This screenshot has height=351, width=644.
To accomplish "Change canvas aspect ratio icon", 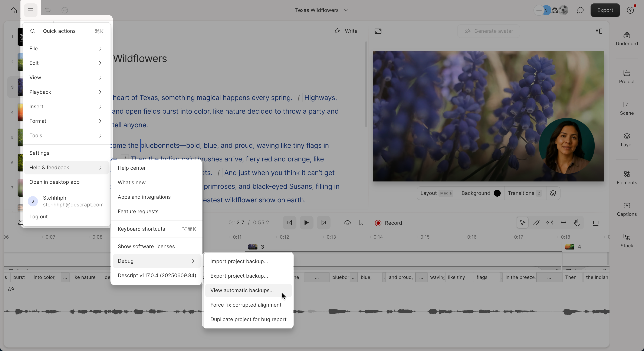I will click(x=378, y=31).
